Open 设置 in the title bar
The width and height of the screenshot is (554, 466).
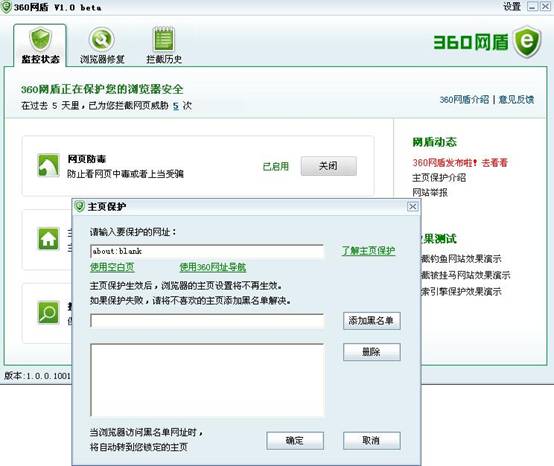click(512, 6)
